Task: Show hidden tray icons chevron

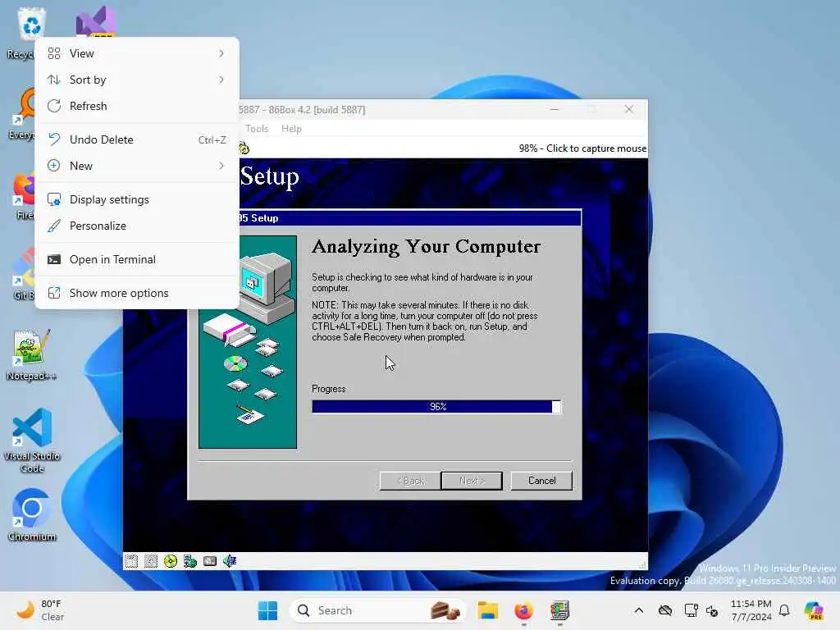Action: tap(638, 610)
